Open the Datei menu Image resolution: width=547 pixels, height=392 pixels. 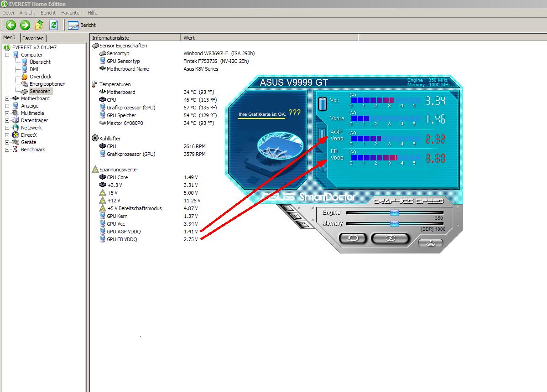pos(8,13)
